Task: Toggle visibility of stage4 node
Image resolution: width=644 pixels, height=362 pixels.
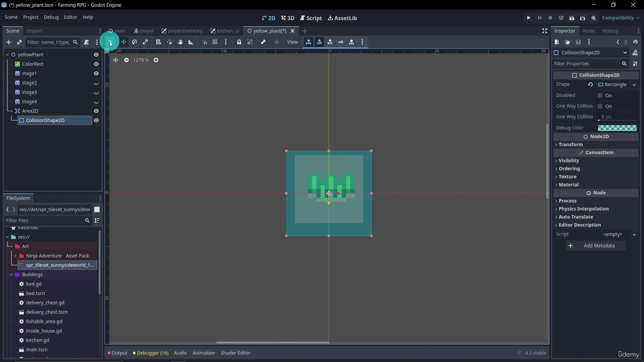Action: (96, 102)
